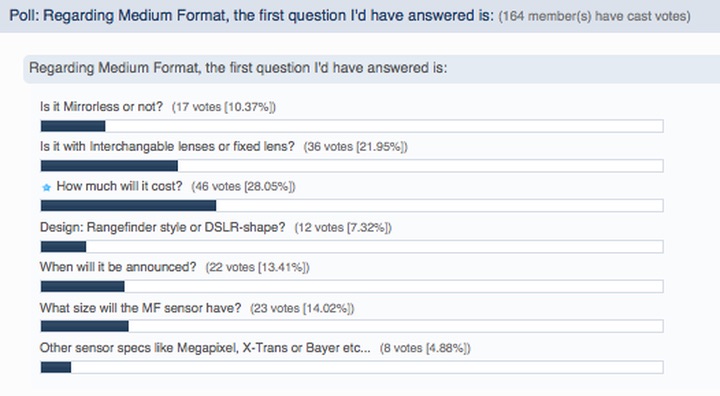
Task: Click the interchangeable lenses result bar
Action: tap(352, 165)
